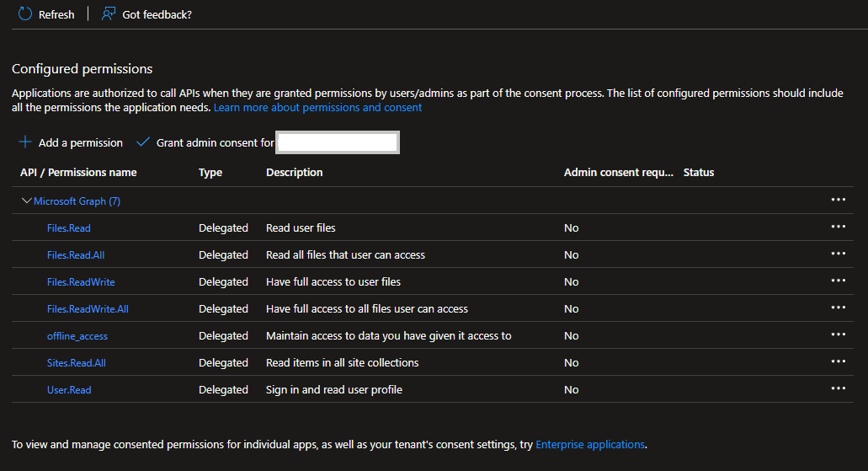The image size is (868, 471).
Task: Click the Admin consent requ... column header
Action: click(619, 173)
